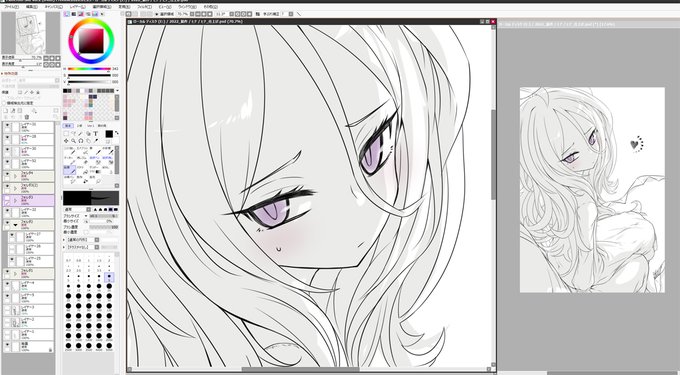
Task: Click the saturation-value square in color wheel
Action: [91, 41]
